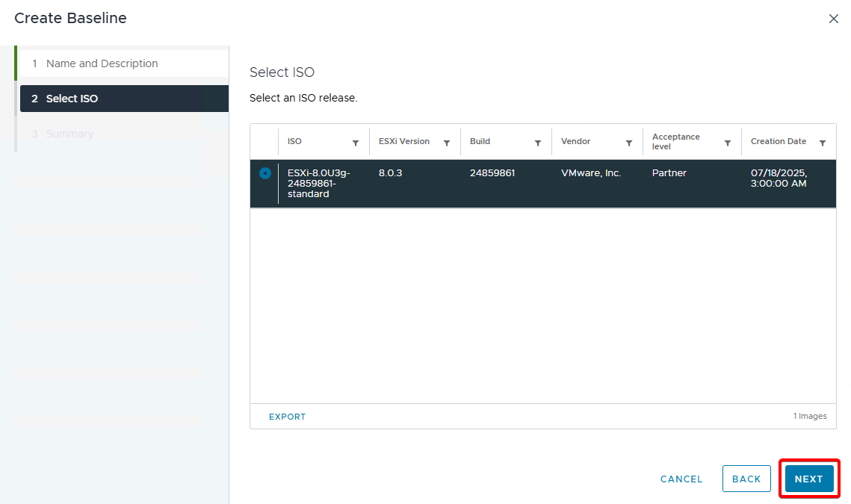This screenshot has width=851, height=504.
Task: Open the Creation Date filter icon
Action: tap(823, 143)
